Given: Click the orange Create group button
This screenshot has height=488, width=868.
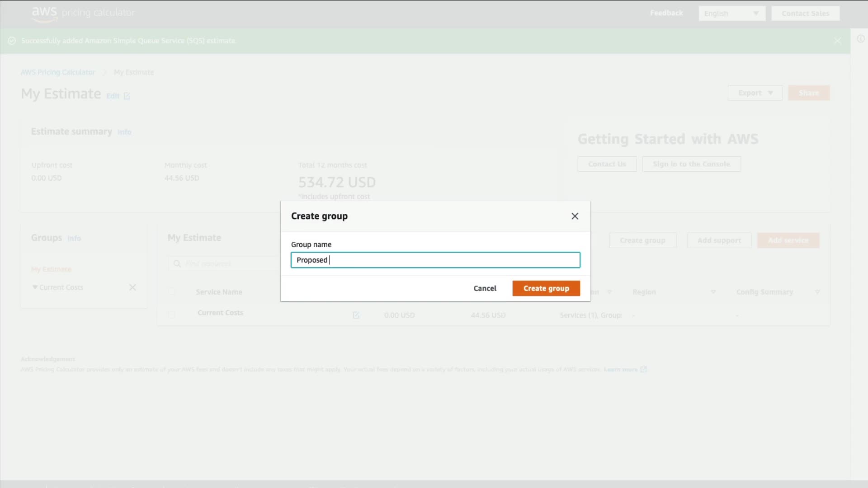Looking at the screenshot, I should pos(546,288).
